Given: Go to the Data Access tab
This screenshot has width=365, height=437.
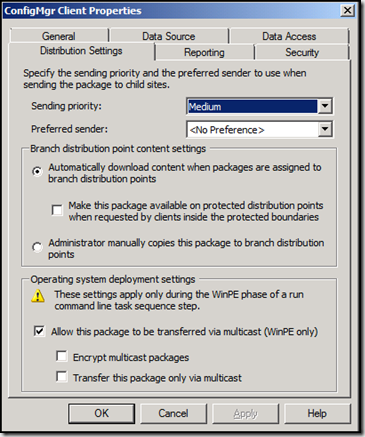Looking at the screenshot, I should tap(289, 36).
